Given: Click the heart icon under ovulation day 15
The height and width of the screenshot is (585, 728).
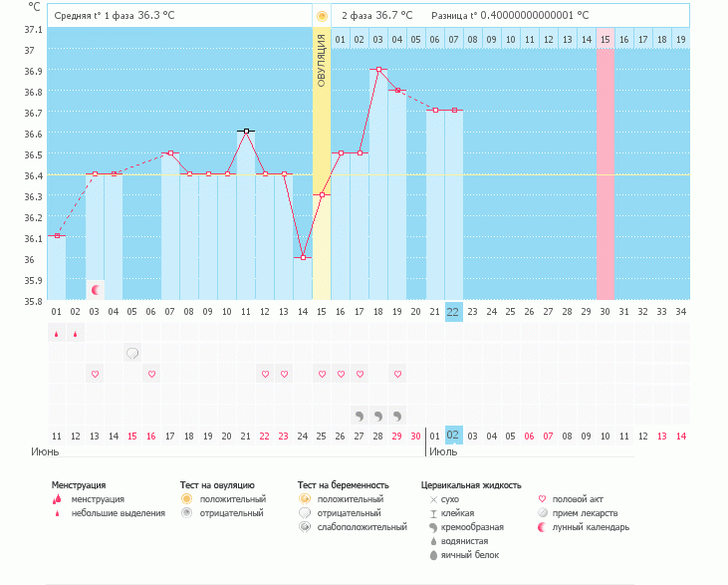Looking at the screenshot, I should (x=322, y=374).
